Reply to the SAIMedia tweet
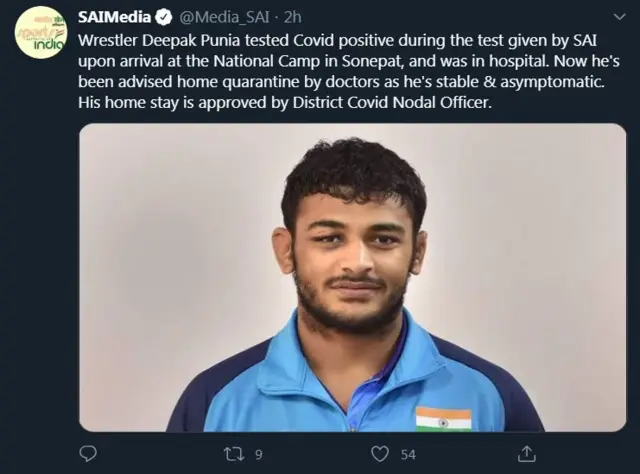The height and width of the screenshot is (474, 640). pyautogui.click(x=90, y=454)
